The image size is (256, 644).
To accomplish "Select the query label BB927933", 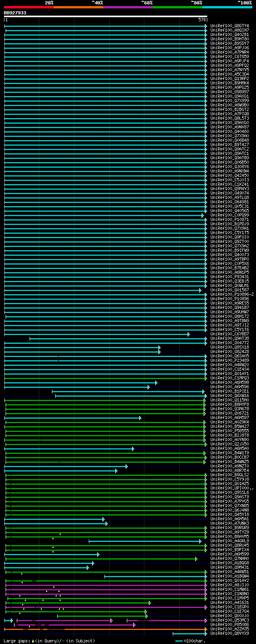I will click(15, 13).
